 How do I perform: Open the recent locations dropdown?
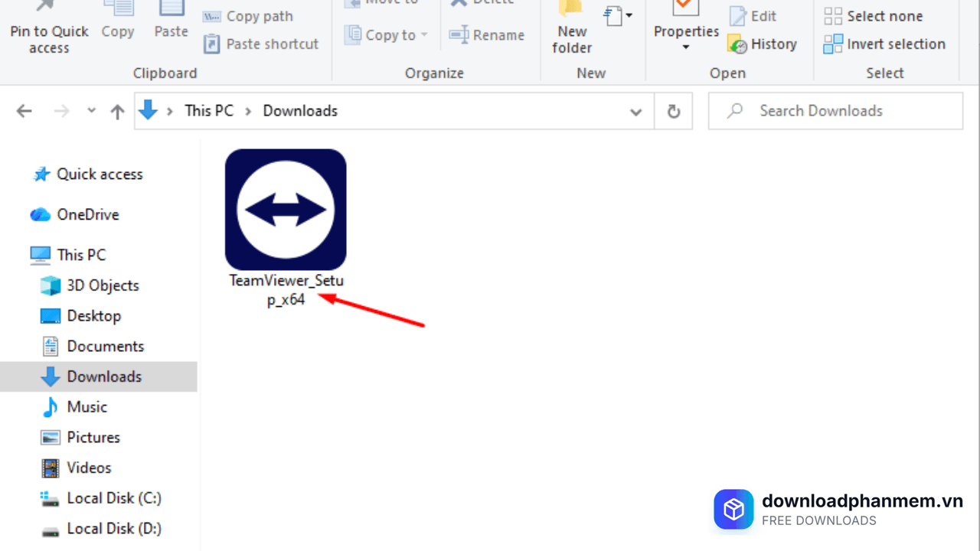92,111
